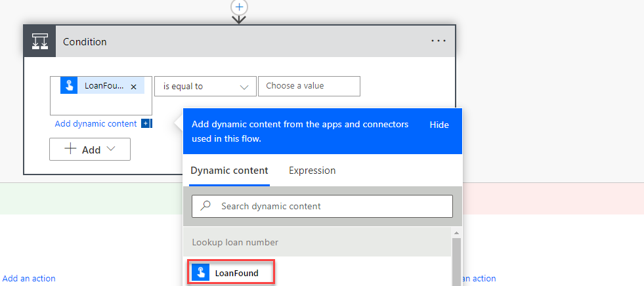Select the Dynamic content tab
Viewport: 644px width, 286px height.
(x=229, y=171)
